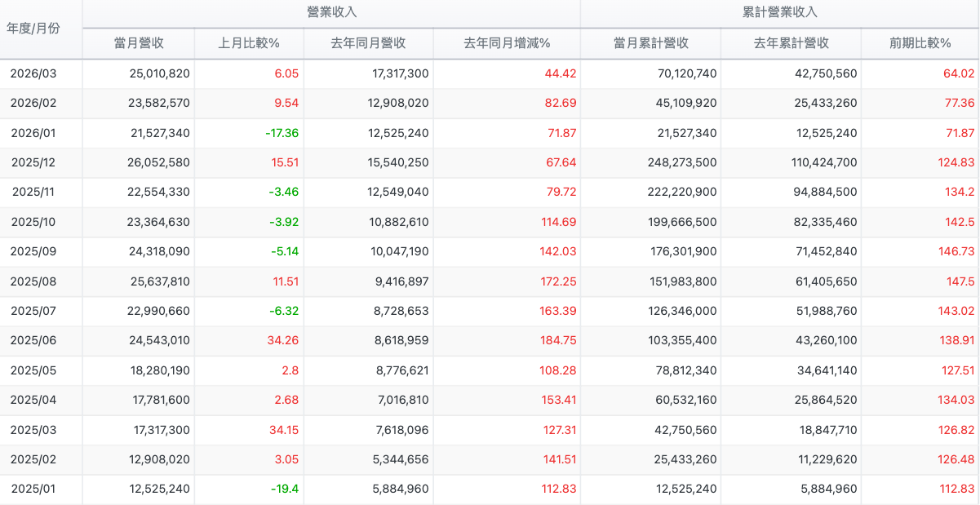This screenshot has height=505, width=980.
Task: Click the 25,010,820 monthly revenue value
Action: tap(159, 73)
